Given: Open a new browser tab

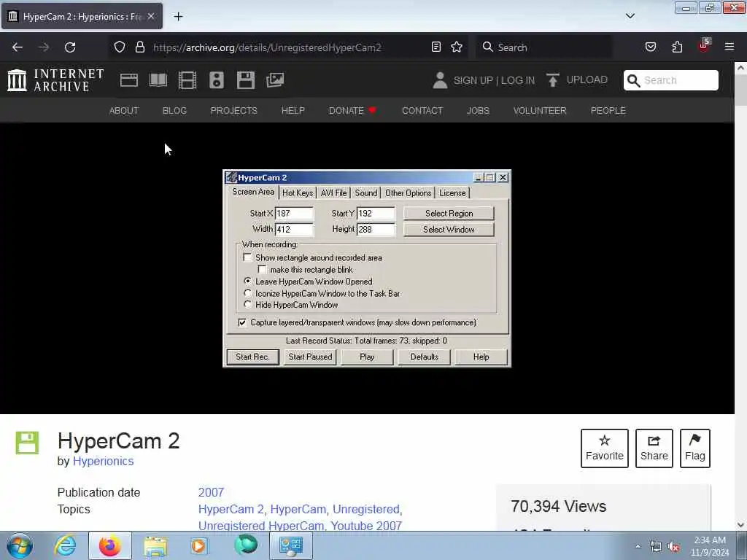Looking at the screenshot, I should click(x=178, y=17).
